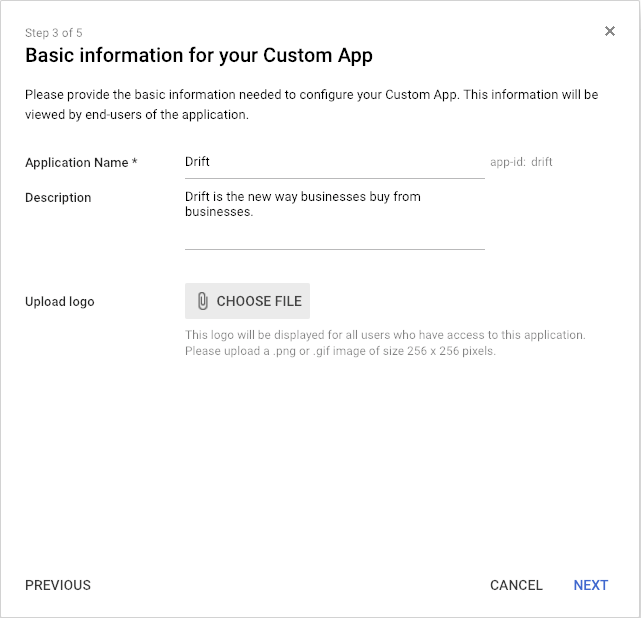Screen dimensions: 641x618
Task: Click the paperclip icon on Choose File
Action: (202, 301)
